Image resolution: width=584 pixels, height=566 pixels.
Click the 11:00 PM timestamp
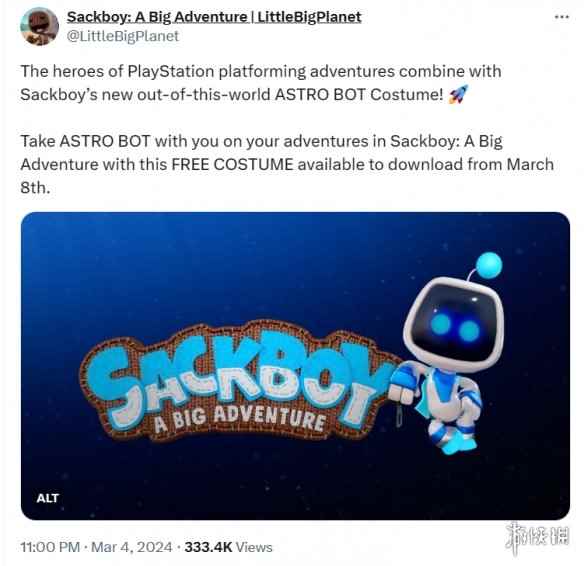coord(50,547)
